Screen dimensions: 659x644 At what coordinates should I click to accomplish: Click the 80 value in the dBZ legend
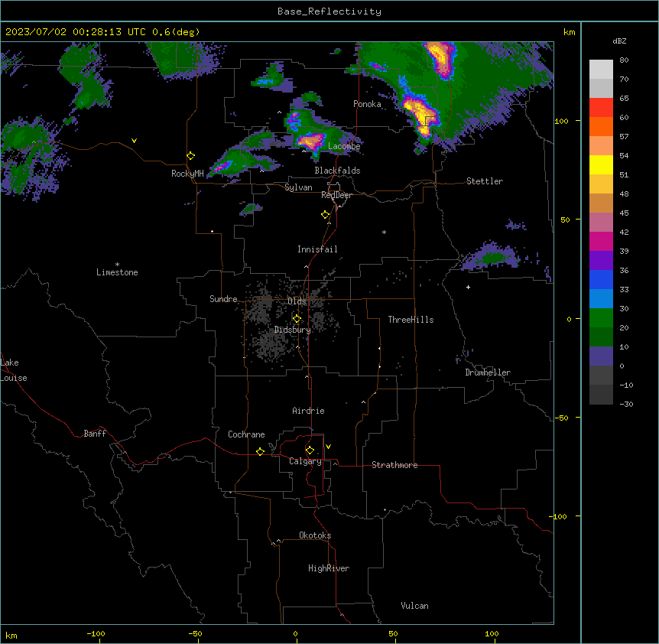tap(624, 60)
